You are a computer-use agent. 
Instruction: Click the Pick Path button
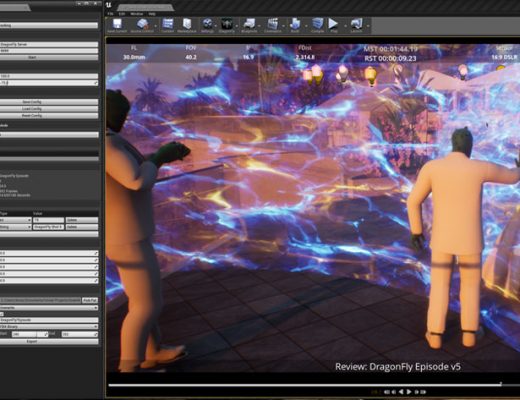90,300
